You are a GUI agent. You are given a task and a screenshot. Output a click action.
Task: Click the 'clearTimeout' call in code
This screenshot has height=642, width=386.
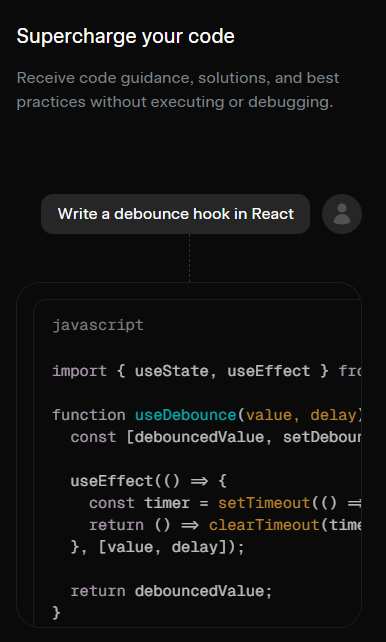264,525
